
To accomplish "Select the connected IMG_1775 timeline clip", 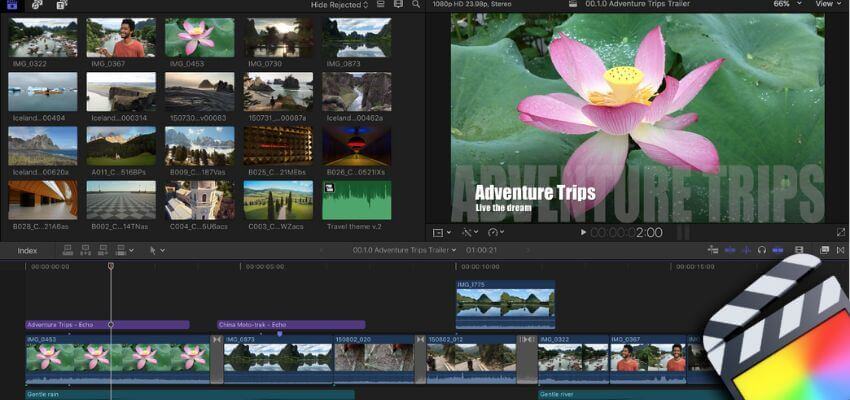I will 505,305.
